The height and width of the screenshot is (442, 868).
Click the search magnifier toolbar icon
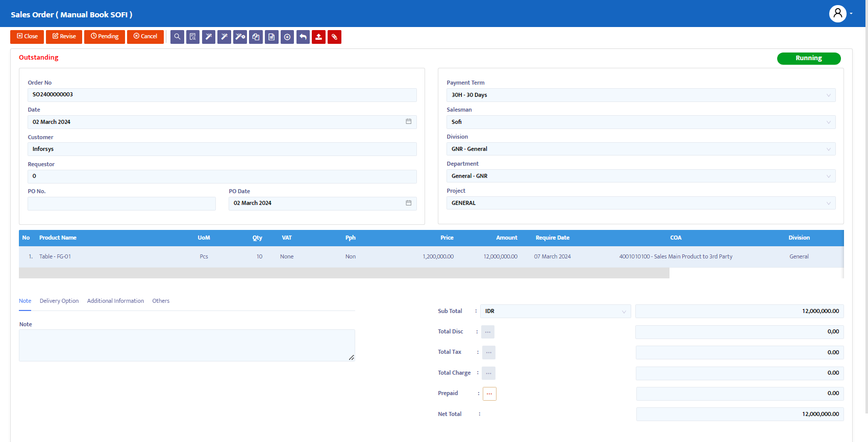click(177, 37)
